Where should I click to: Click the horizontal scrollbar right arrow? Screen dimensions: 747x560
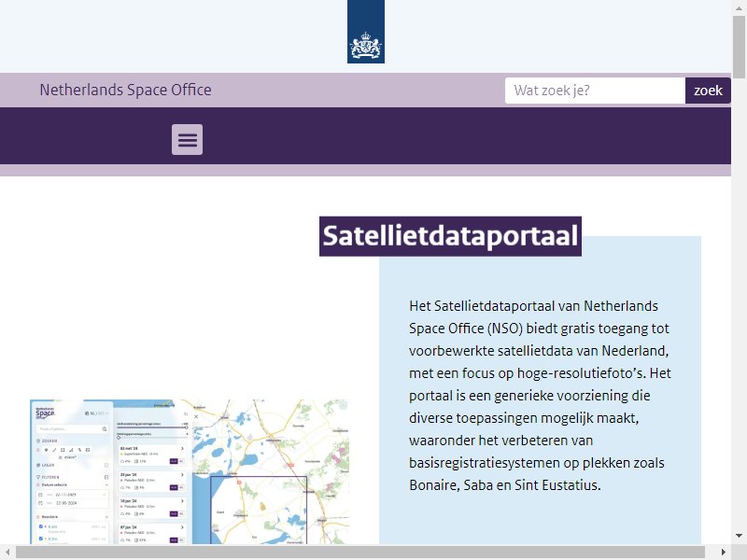tap(724, 553)
